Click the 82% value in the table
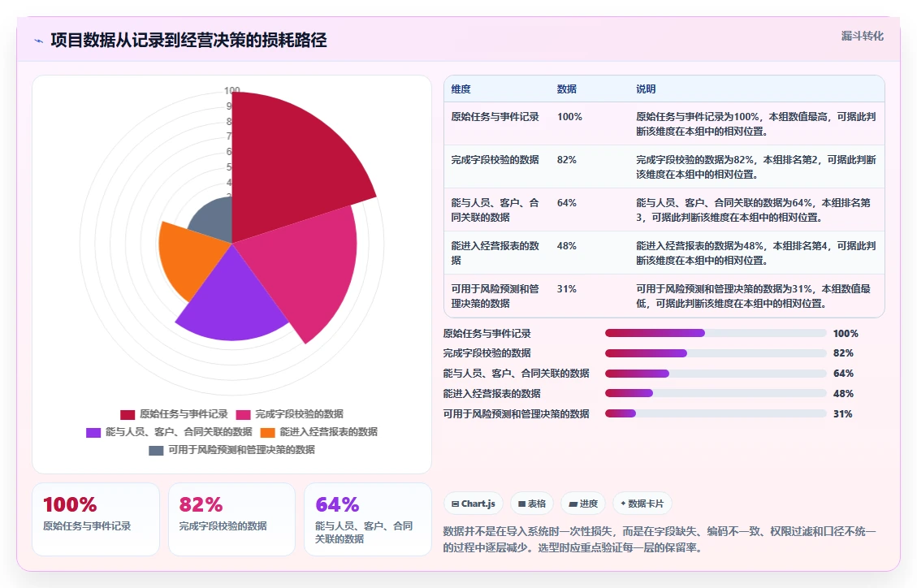This screenshot has height=588, width=917. [x=567, y=159]
